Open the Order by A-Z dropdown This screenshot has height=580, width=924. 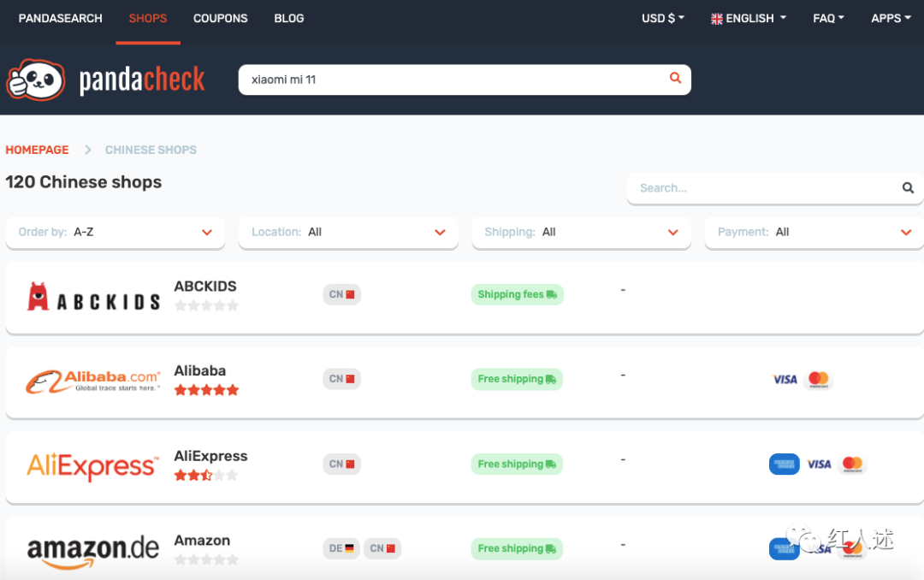pos(115,232)
